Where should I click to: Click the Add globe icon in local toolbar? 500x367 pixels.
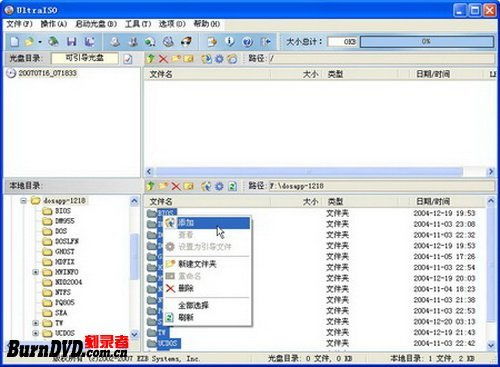point(206,186)
